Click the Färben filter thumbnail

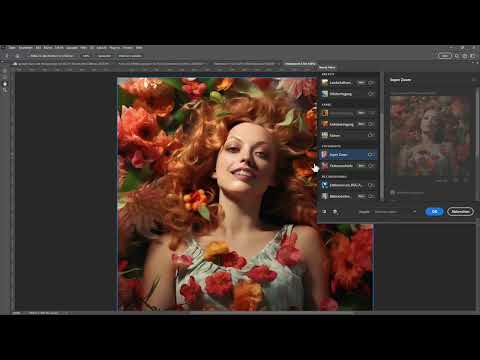pos(325,135)
